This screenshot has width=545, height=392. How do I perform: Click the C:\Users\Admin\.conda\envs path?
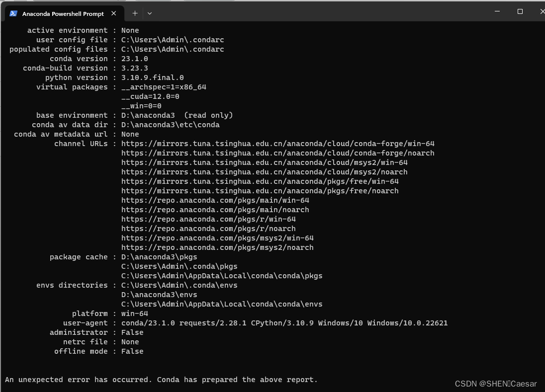tap(180, 285)
